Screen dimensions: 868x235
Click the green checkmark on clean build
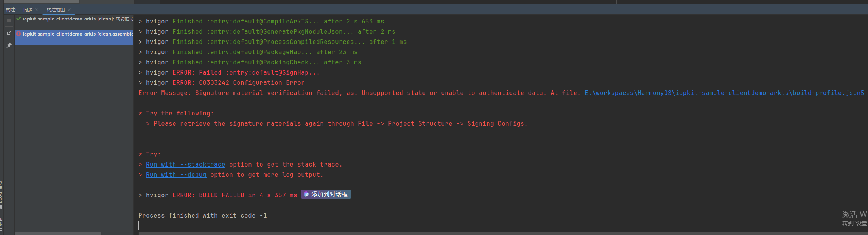pos(19,19)
